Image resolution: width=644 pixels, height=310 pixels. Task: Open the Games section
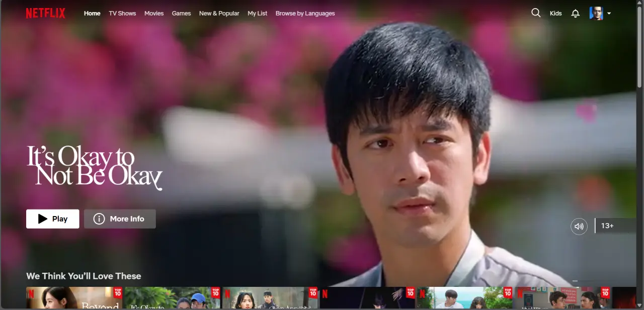(x=181, y=14)
